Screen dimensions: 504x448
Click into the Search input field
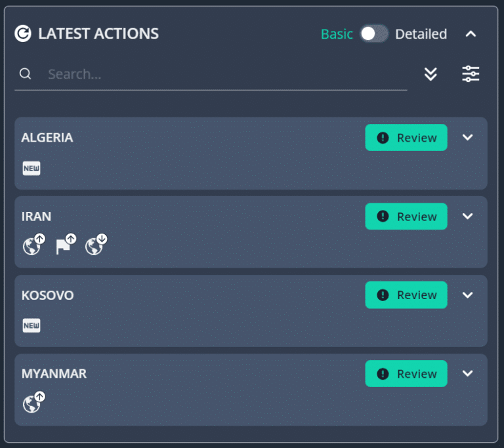(x=225, y=74)
